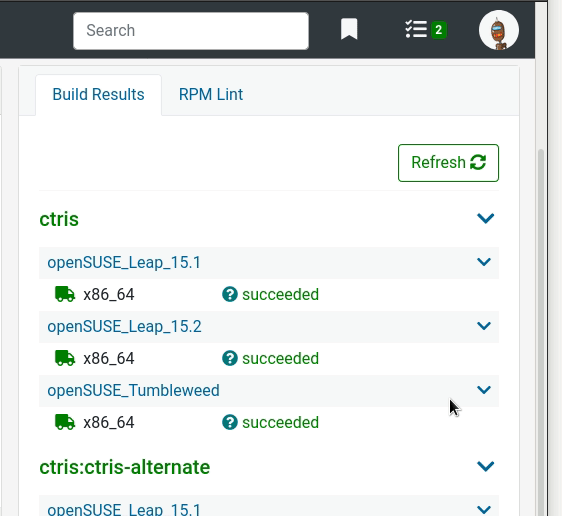
Task: Open the bookmark watchlist icon
Action: point(349,29)
